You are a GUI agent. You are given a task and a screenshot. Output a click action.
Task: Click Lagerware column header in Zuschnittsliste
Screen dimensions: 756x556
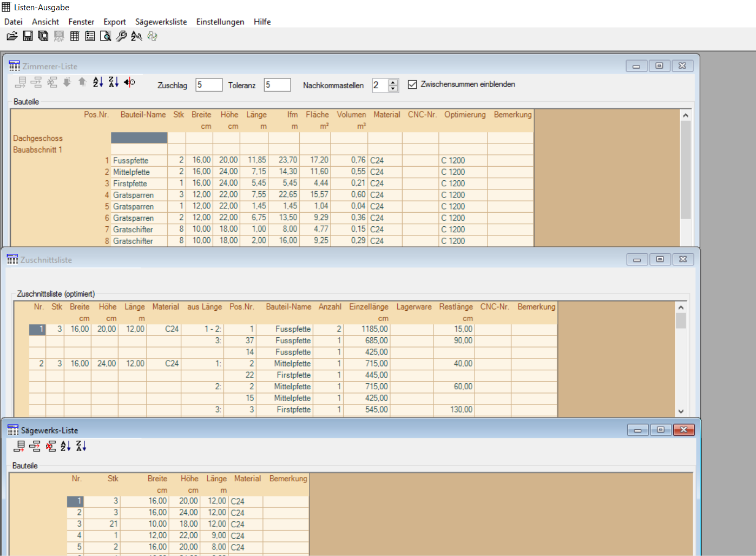coord(414,307)
